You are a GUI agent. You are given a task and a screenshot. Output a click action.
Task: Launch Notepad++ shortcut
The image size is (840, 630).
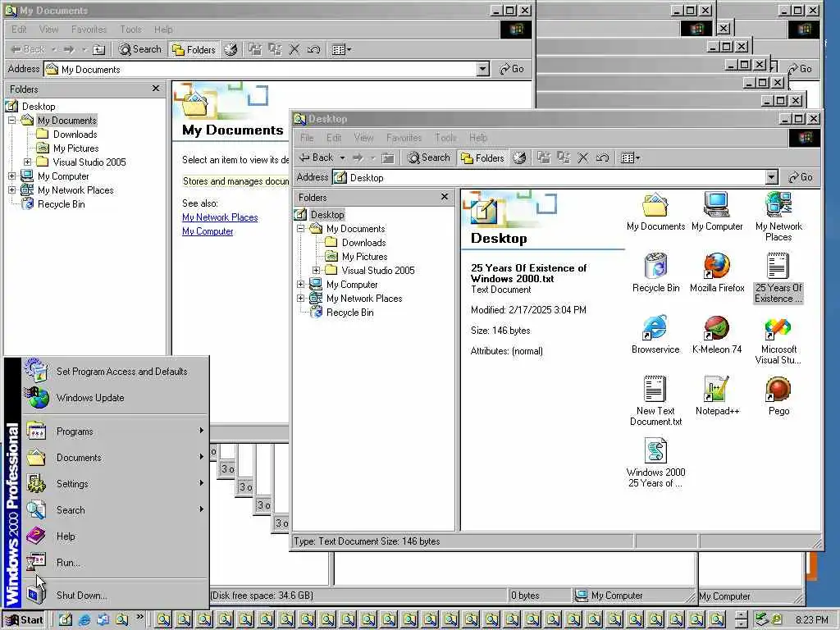(x=717, y=396)
